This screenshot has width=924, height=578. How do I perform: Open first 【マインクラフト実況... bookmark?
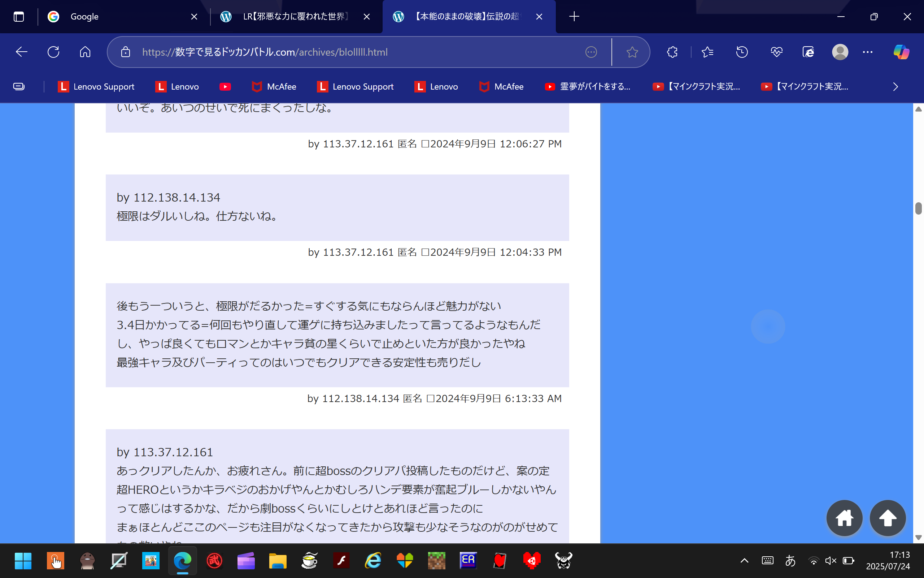pos(697,87)
